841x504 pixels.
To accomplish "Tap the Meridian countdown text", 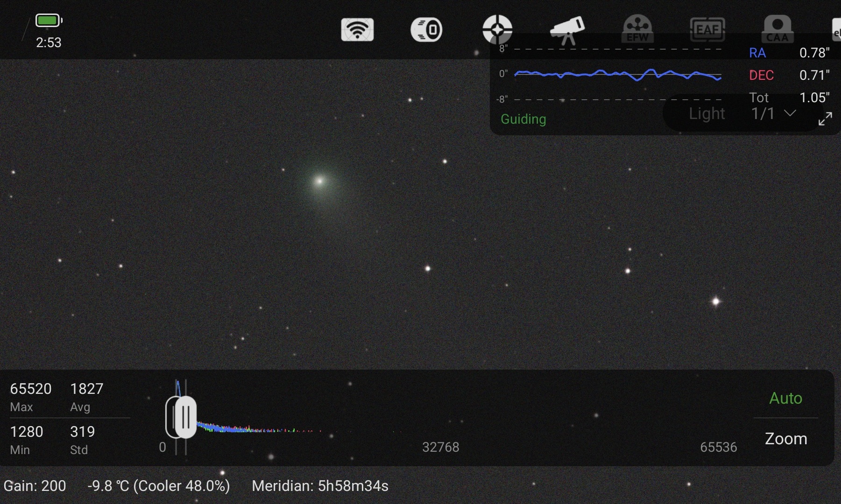I will [x=320, y=486].
